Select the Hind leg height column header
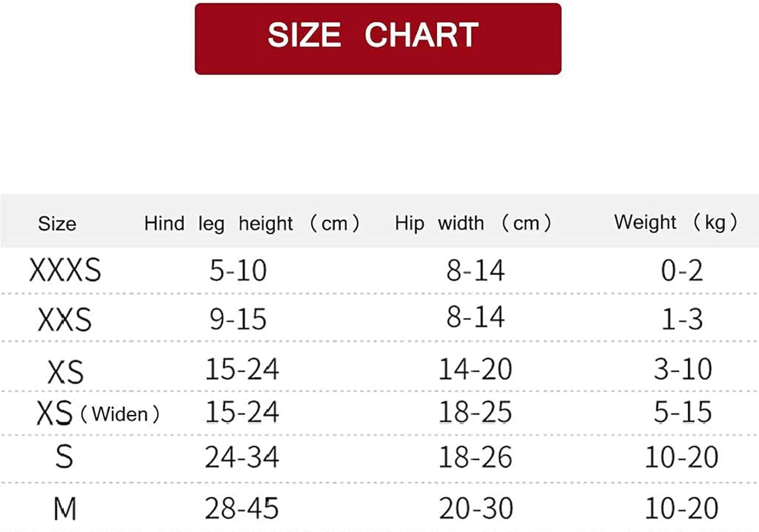The width and height of the screenshot is (759, 532). [251, 223]
